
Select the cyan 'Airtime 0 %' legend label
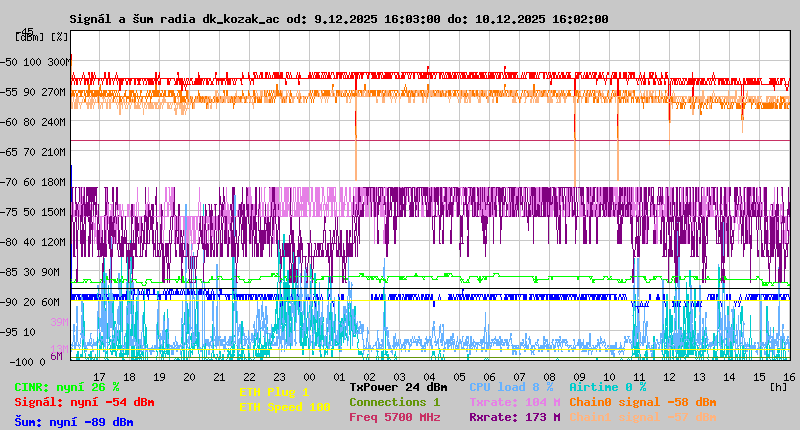(607, 387)
